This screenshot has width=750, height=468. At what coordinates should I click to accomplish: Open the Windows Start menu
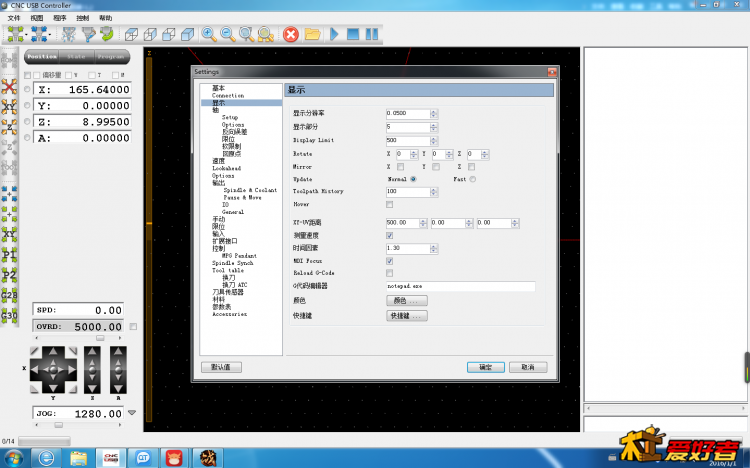coord(13,458)
